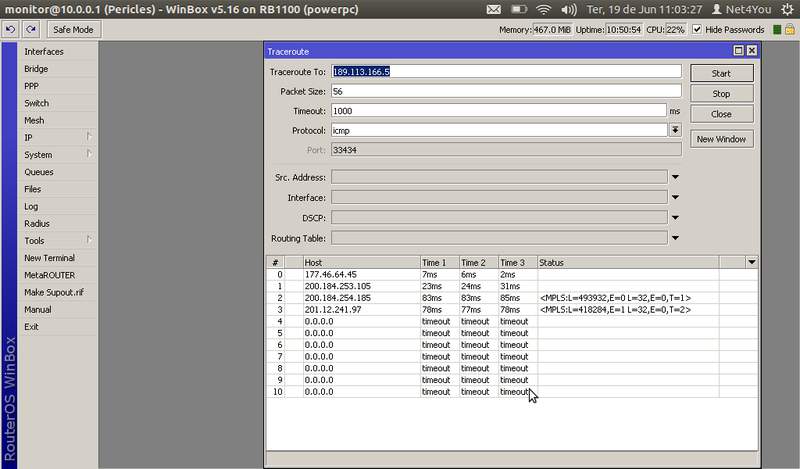The width and height of the screenshot is (800, 469).
Task: Click the Stop button
Action: click(x=721, y=94)
